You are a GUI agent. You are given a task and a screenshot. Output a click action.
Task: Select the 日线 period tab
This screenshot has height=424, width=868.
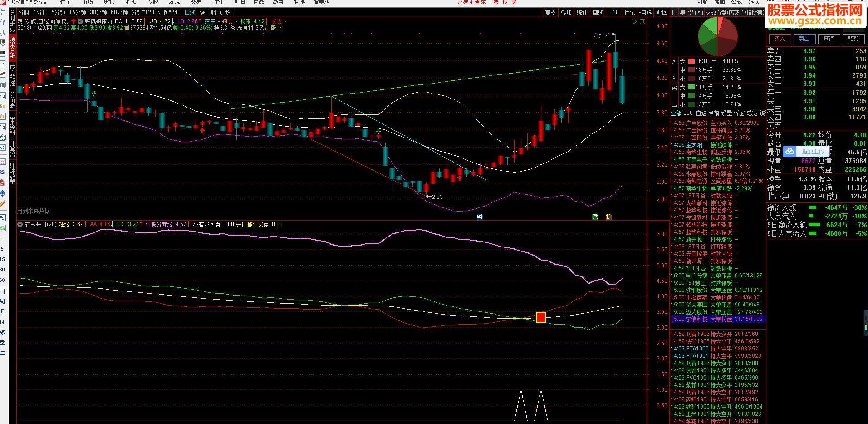click(190, 12)
